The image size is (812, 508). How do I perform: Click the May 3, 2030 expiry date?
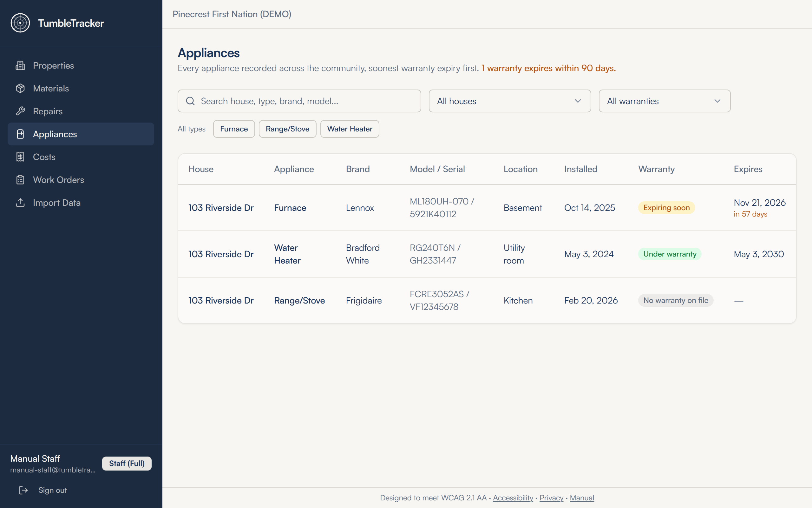[759, 254]
